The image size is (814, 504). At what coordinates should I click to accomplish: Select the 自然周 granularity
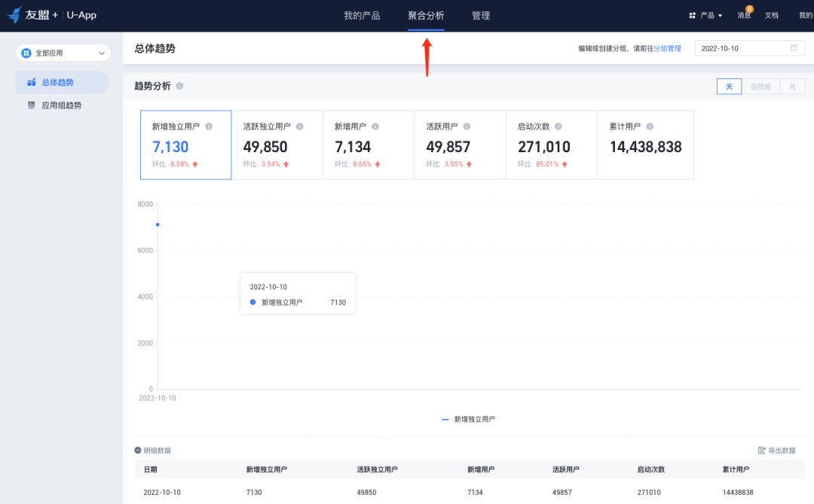pos(760,87)
